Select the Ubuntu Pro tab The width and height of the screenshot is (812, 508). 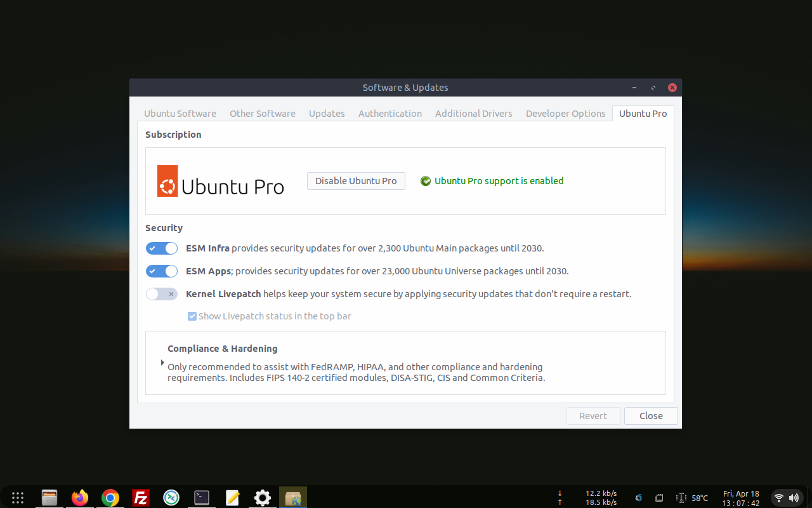[643, 114]
